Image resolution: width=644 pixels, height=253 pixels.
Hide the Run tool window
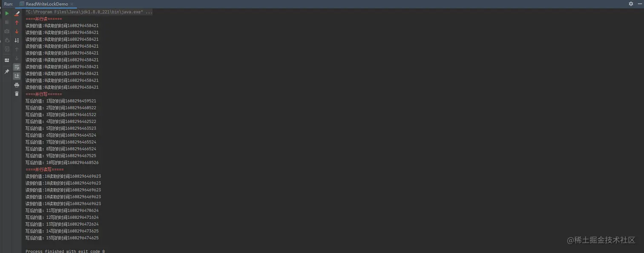tap(640, 3)
